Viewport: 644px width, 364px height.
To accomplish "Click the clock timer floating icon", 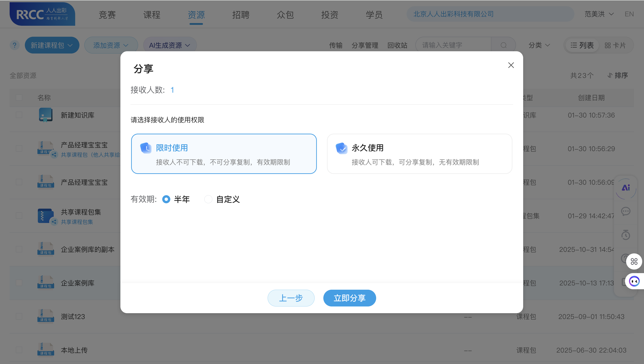I will [x=626, y=235].
